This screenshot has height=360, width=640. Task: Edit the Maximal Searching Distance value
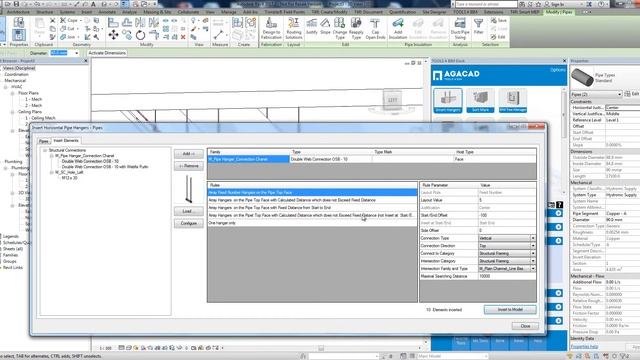click(507, 276)
